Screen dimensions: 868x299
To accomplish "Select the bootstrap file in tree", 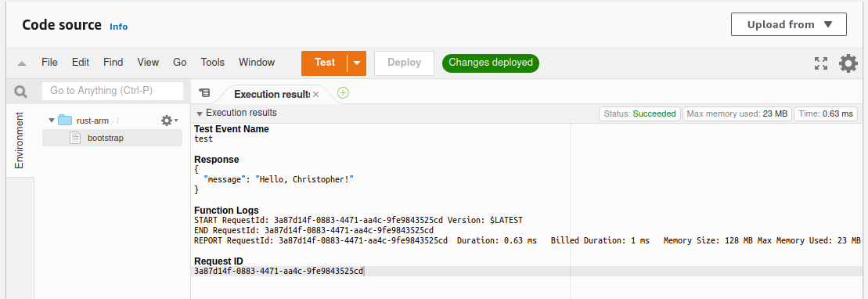I will click(113, 138).
